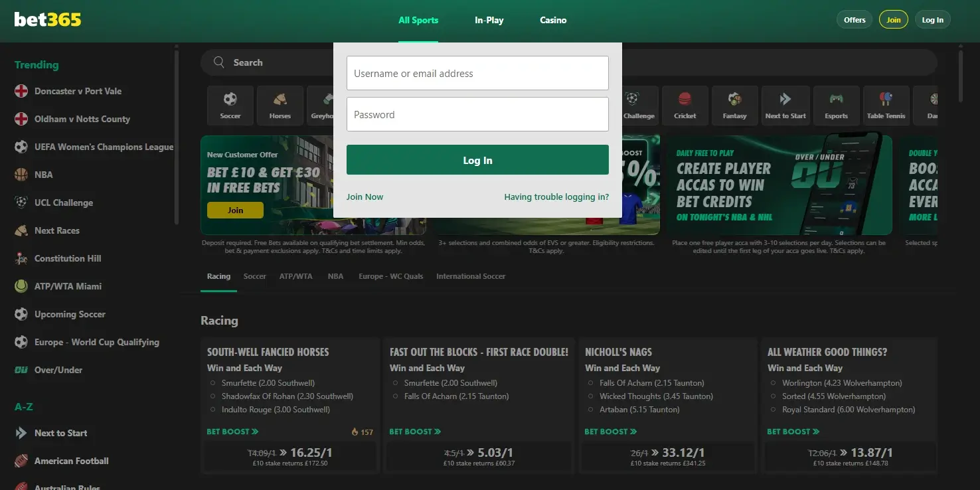This screenshot has width=980, height=490.
Task: Open the Fantasy section icon
Action: click(735, 105)
